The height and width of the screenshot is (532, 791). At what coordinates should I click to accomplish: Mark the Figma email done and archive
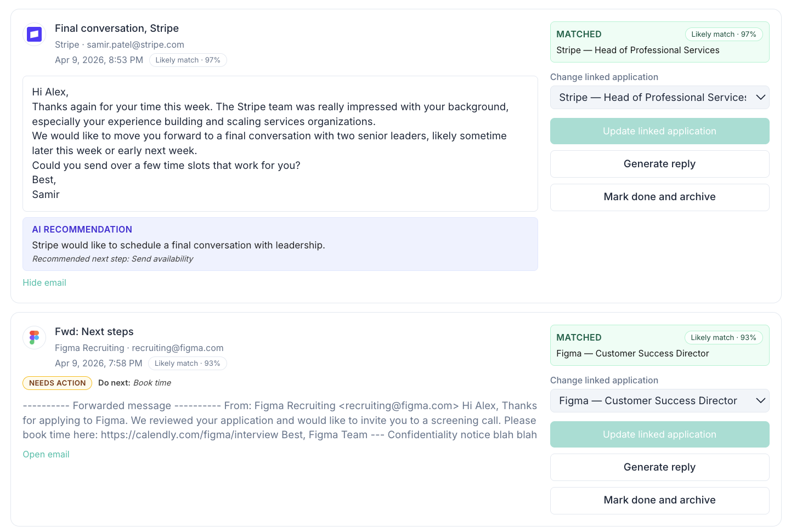point(659,500)
